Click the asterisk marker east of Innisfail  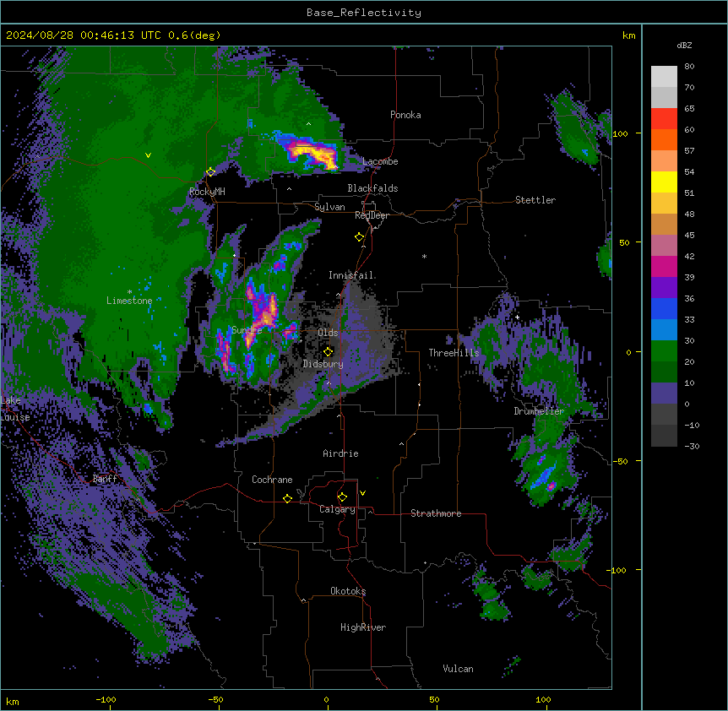[x=424, y=256]
